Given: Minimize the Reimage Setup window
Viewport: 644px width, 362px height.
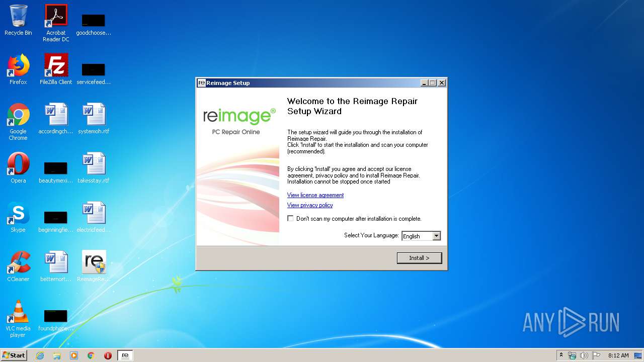Looking at the screenshot, I should pos(424,83).
